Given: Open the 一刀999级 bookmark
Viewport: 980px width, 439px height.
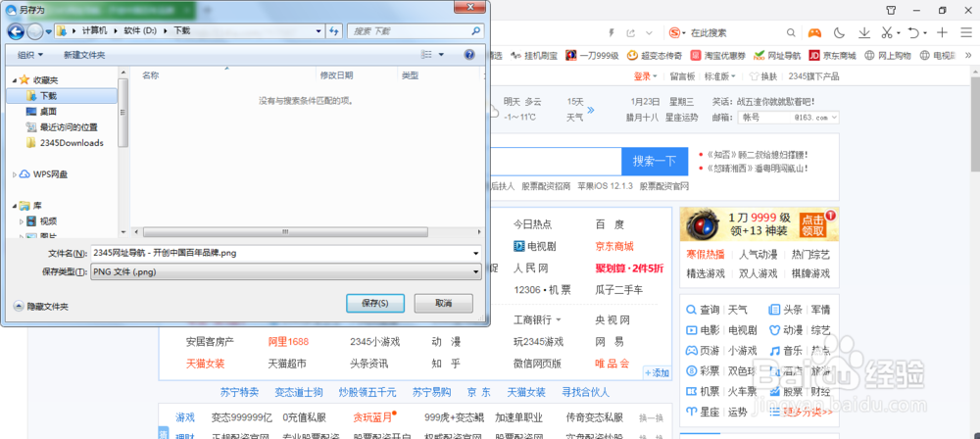Looking at the screenshot, I should click(592, 56).
